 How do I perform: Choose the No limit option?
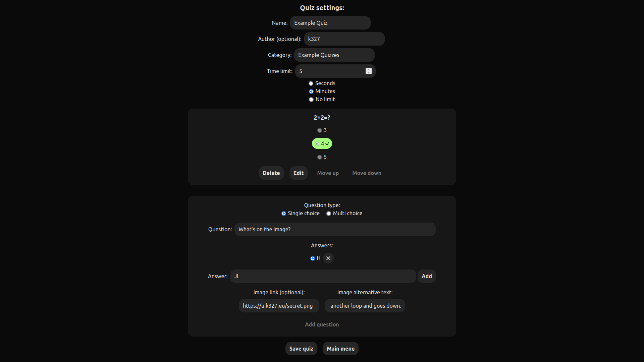tap(311, 100)
